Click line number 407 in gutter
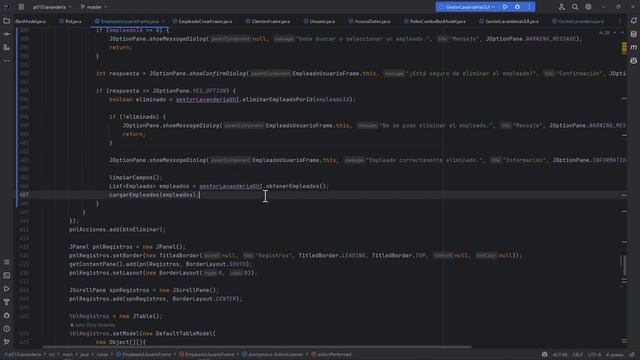The height and width of the screenshot is (360, 640). coord(24,195)
